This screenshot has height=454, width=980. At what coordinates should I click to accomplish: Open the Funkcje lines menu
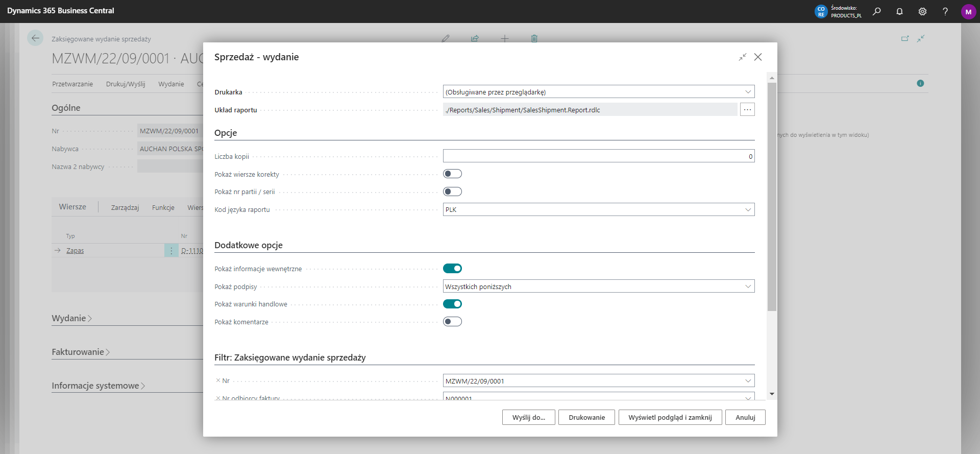(x=163, y=207)
